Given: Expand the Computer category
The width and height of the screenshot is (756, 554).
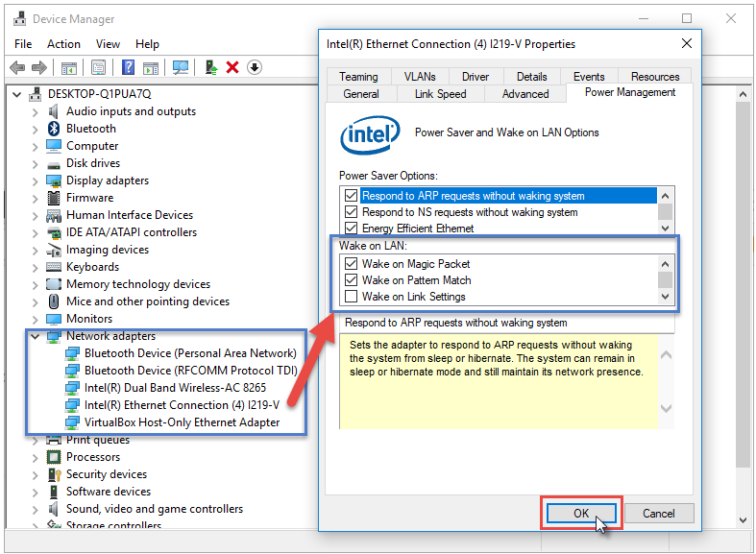Looking at the screenshot, I should (35, 147).
